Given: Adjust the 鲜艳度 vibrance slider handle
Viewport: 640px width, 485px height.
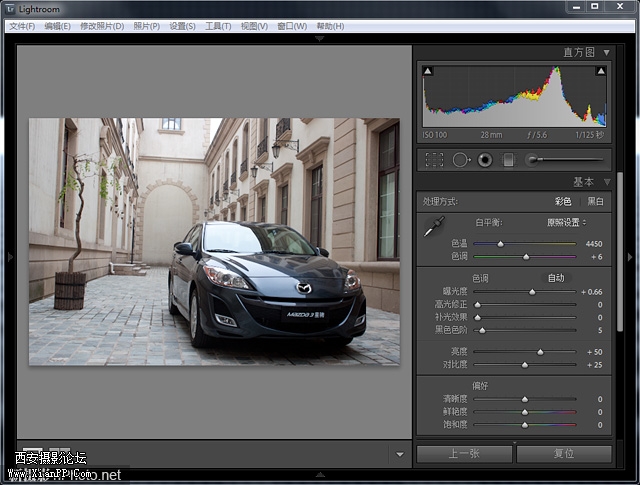Looking at the screenshot, I should click(x=525, y=412).
